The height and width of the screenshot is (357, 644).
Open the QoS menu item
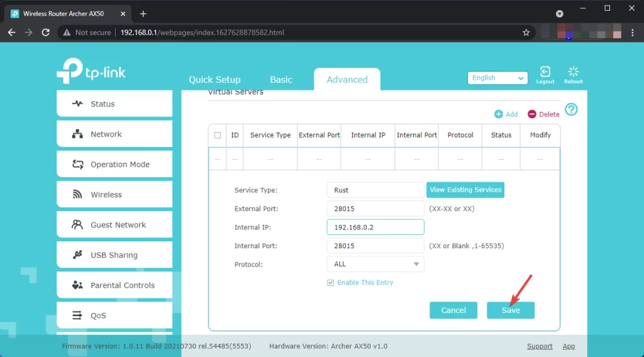tap(114, 315)
